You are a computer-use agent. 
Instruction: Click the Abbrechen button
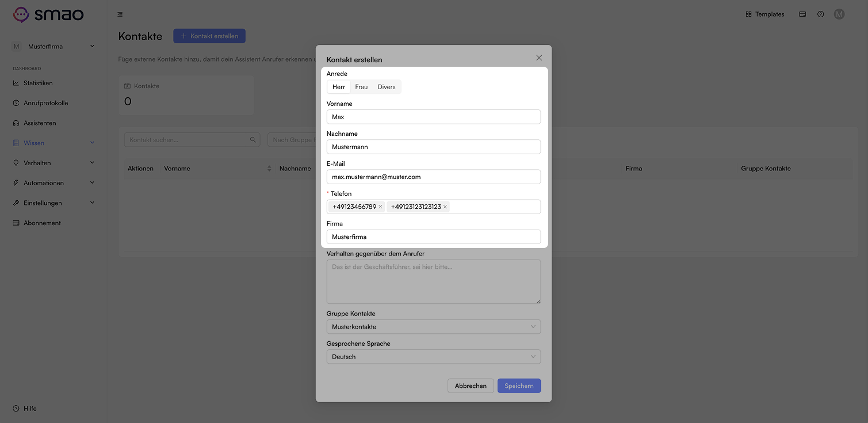471,386
